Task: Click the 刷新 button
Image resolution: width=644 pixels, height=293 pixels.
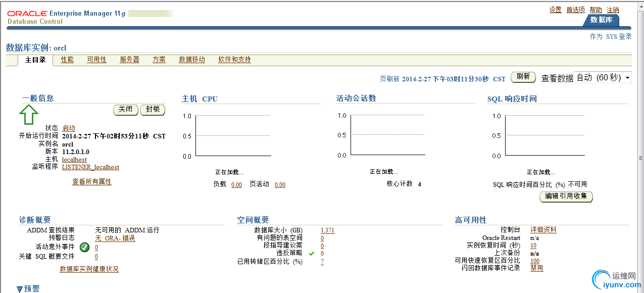Action: click(x=523, y=77)
